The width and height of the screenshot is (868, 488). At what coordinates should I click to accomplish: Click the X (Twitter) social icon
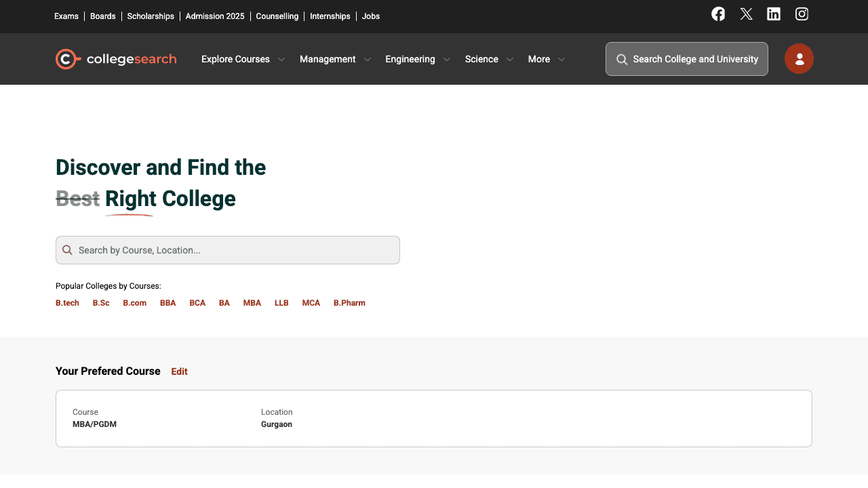pyautogui.click(x=746, y=14)
